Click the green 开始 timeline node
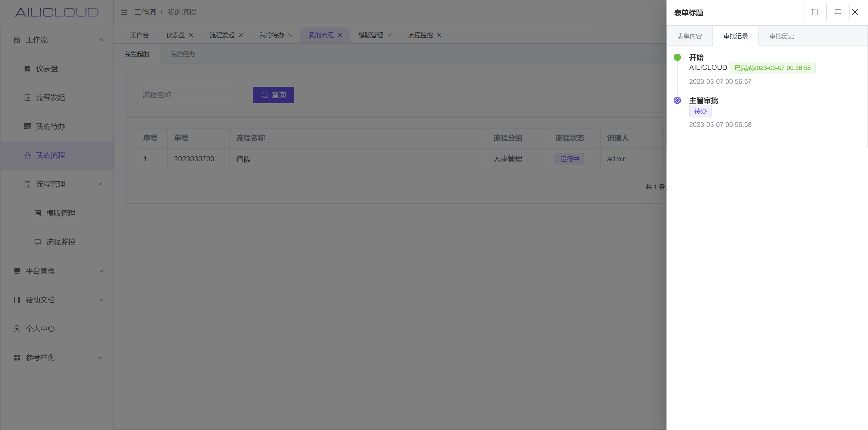Viewport: 868px width, 430px height. tap(677, 57)
